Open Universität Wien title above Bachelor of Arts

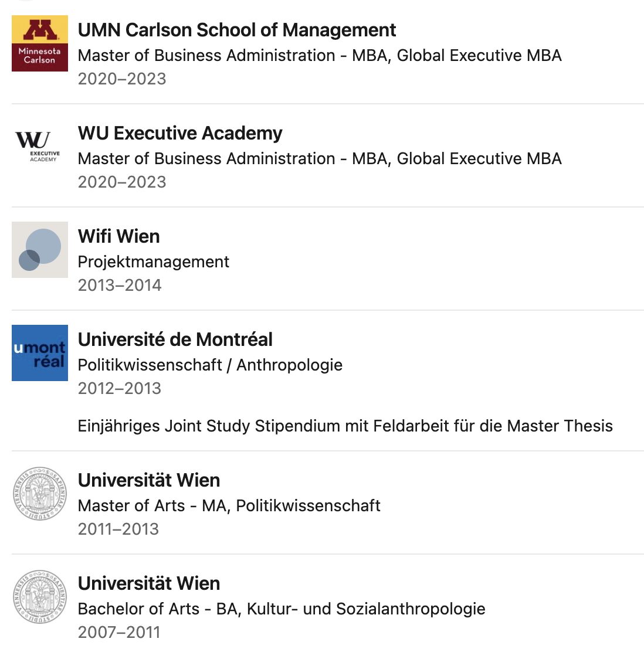(149, 583)
